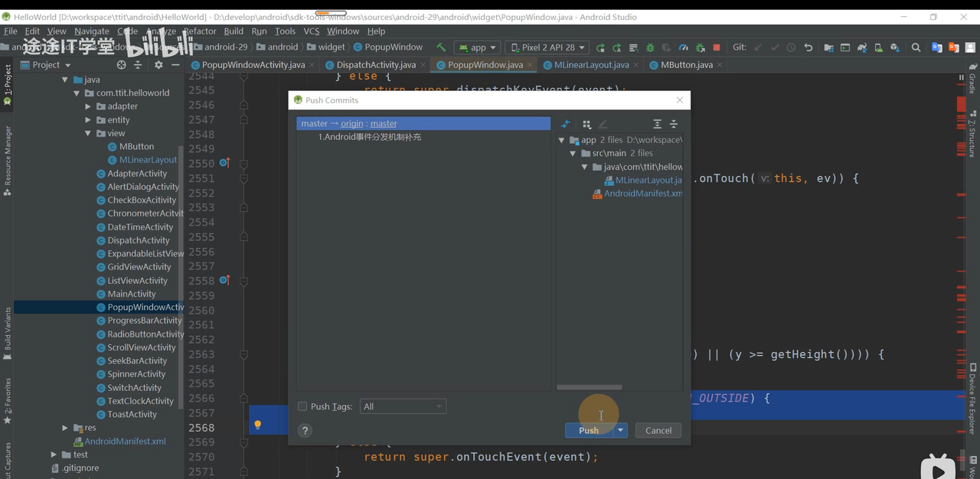Click the Push button
This screenshot has width=980, height=479.
(588, 431)
